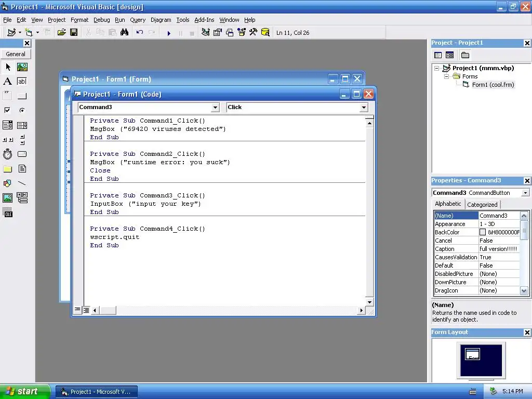Switch to Full Module View
Screen dimensions: 532x399
[86, 310]
